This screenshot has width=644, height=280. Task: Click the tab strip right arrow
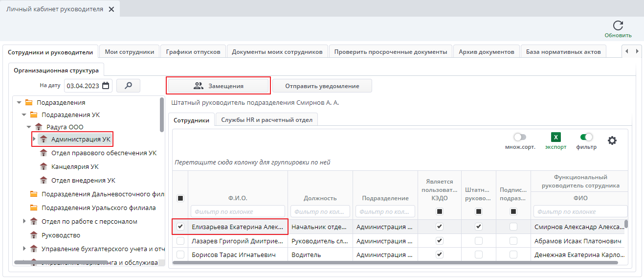[637, 51]
